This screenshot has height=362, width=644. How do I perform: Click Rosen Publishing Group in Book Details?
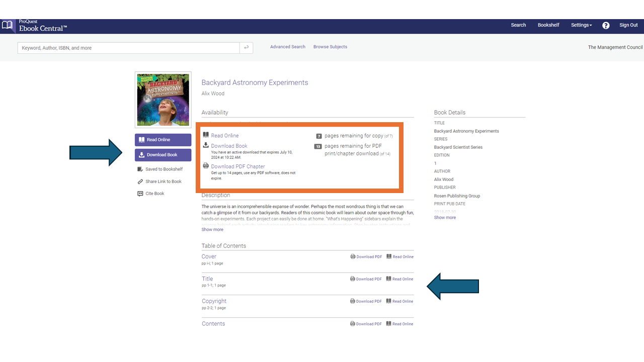point(457,196)
